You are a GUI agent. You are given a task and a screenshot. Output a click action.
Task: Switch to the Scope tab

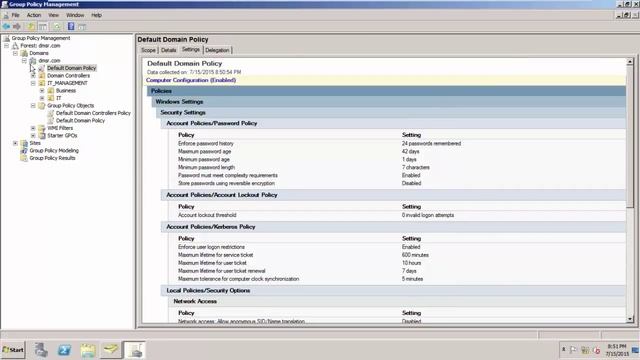tap(148, 50)
